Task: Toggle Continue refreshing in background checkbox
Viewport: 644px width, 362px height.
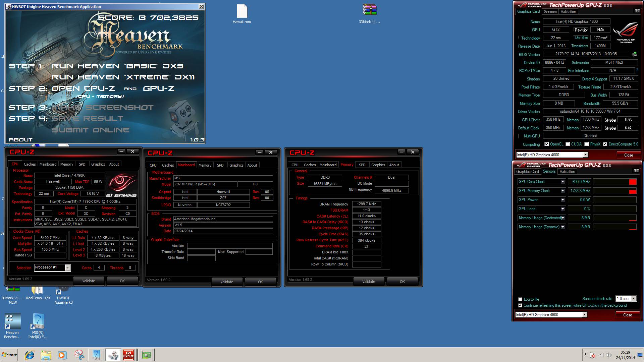Action: click(520, 305)
